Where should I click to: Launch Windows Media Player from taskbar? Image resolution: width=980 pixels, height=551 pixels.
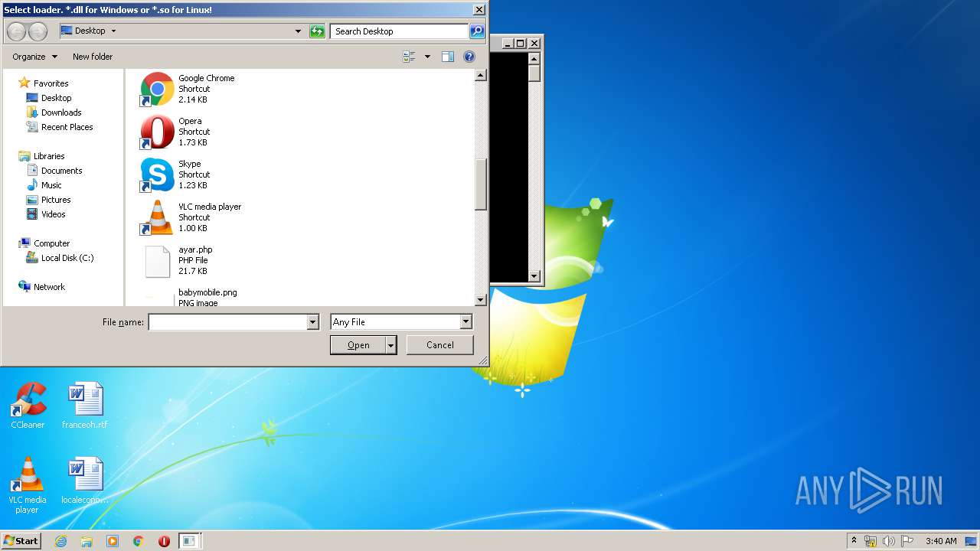coord(113,541)
